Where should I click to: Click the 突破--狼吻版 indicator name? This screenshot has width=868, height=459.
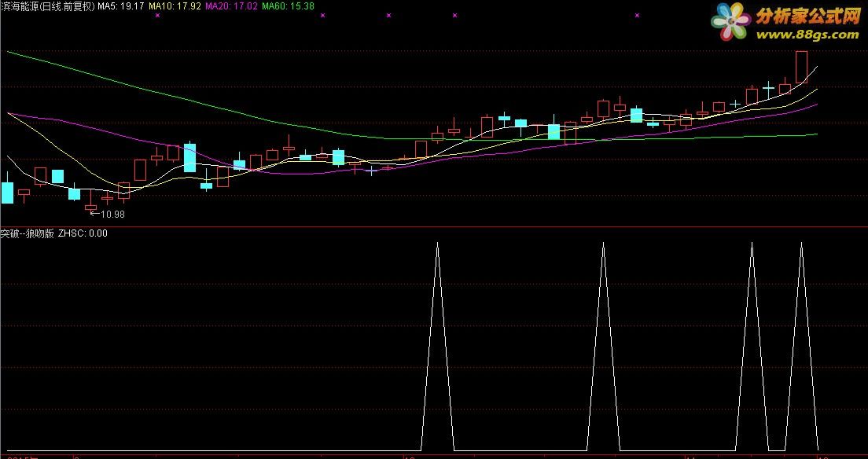coord(27,233)
